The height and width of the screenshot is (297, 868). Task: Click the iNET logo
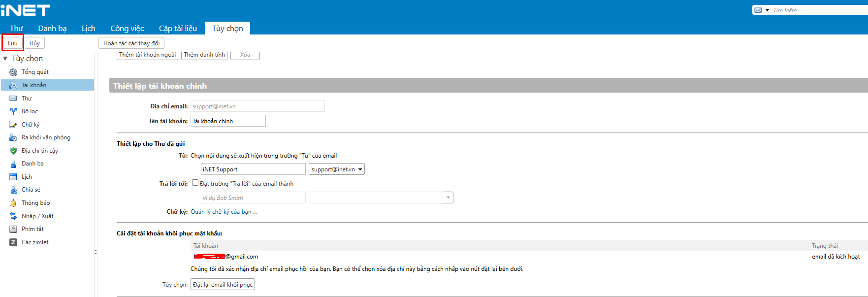(x=26, y=10)
